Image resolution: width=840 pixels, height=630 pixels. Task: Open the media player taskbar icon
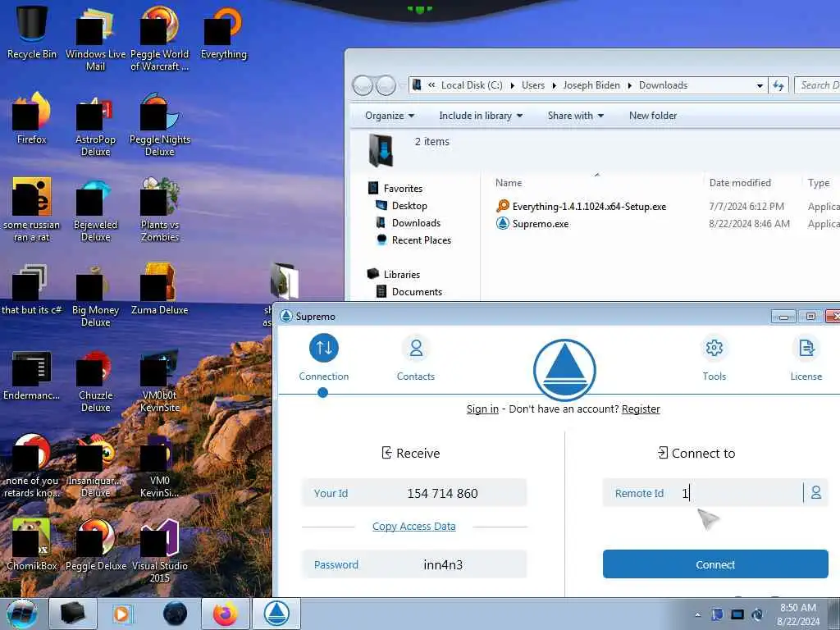point(123,614)
